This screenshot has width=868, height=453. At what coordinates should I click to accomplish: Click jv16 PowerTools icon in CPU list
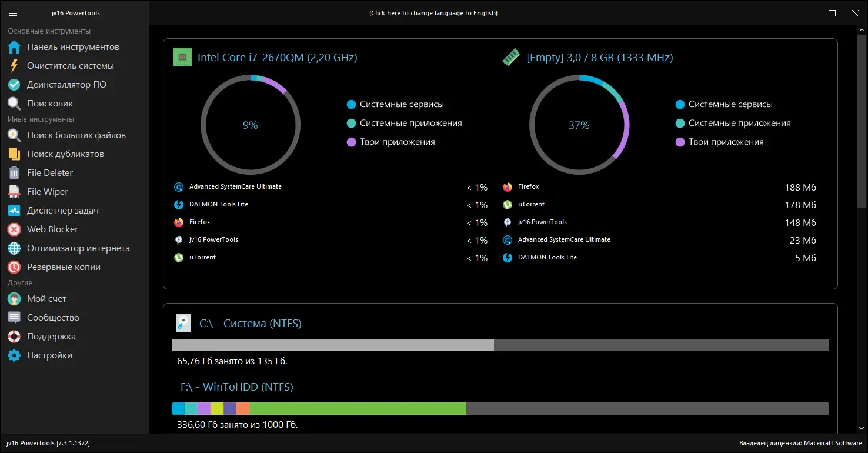pyautogui.click(x=179, y=240)
